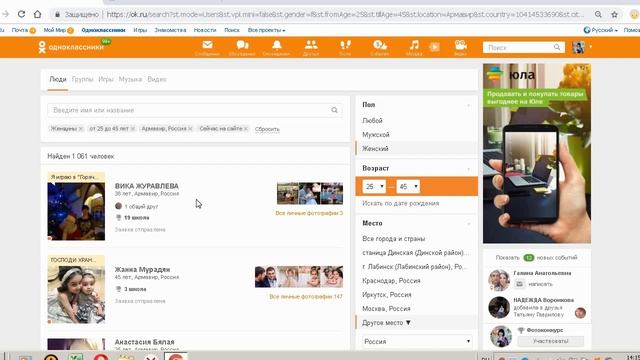The image size is (640, 360).
Task: Remove the 'от 25 до 45 лет' filter tag
Action: [x=133, y=129]
